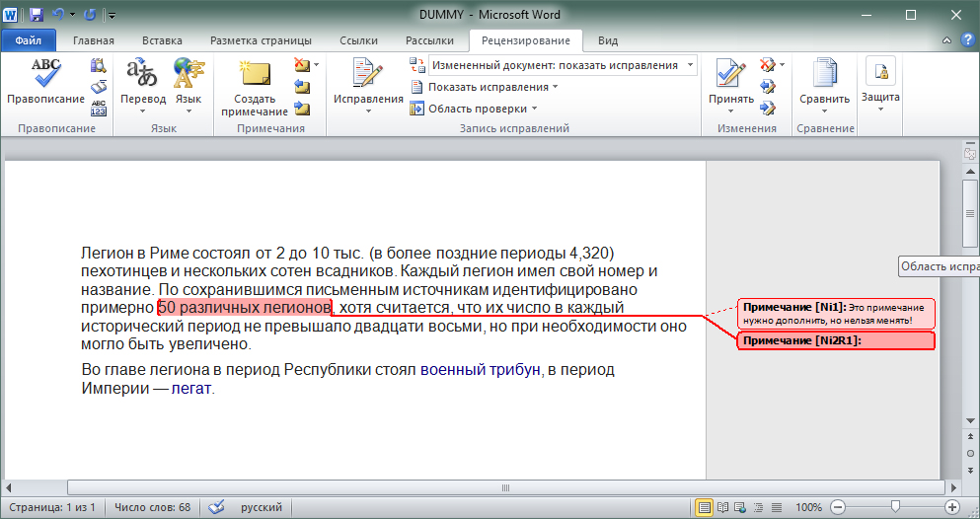Viewport: 980px width, 519px height.
Task: Open the Thesaurus book icon
Action: (98, 87)
